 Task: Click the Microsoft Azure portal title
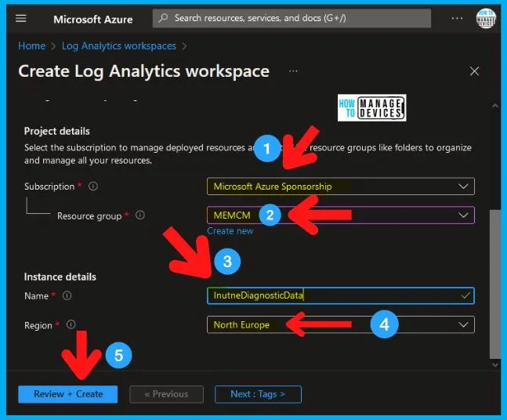[x=93, y=20]
